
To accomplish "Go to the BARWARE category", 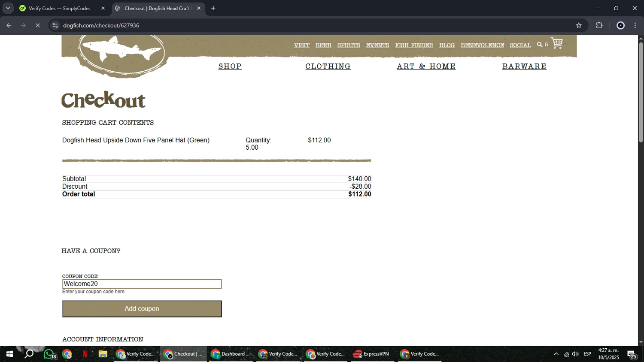I will tap(524, 66).
